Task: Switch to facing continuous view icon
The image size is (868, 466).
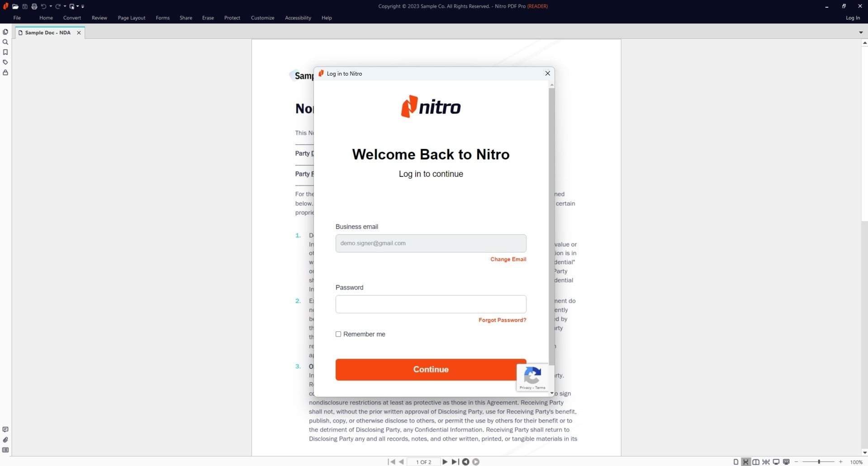Action: click(x=766, y=462)
